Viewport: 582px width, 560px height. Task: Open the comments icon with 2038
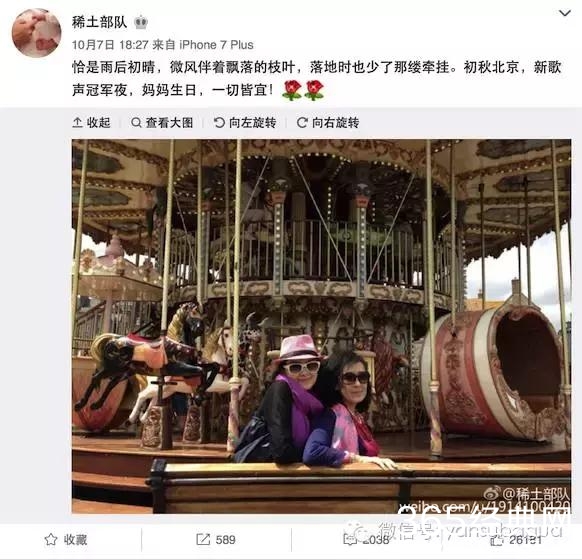coord(349,540)
